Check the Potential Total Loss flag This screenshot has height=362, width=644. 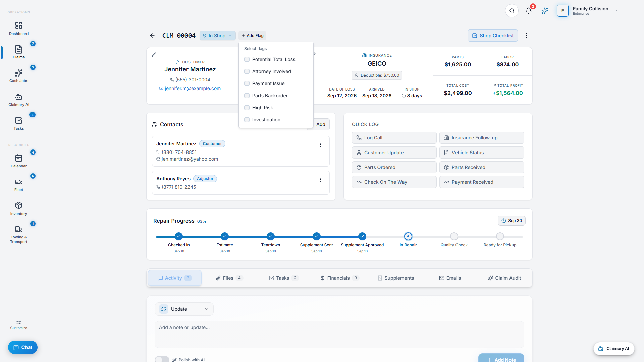pos(247,59)
